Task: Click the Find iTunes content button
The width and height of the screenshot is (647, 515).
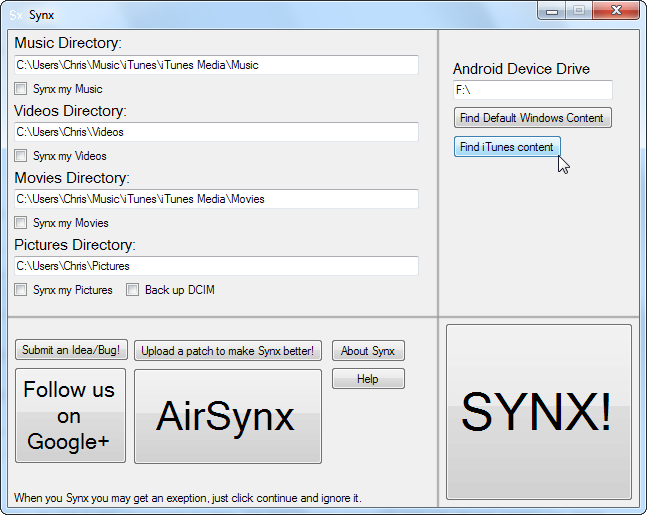Action: click(507, 147)
